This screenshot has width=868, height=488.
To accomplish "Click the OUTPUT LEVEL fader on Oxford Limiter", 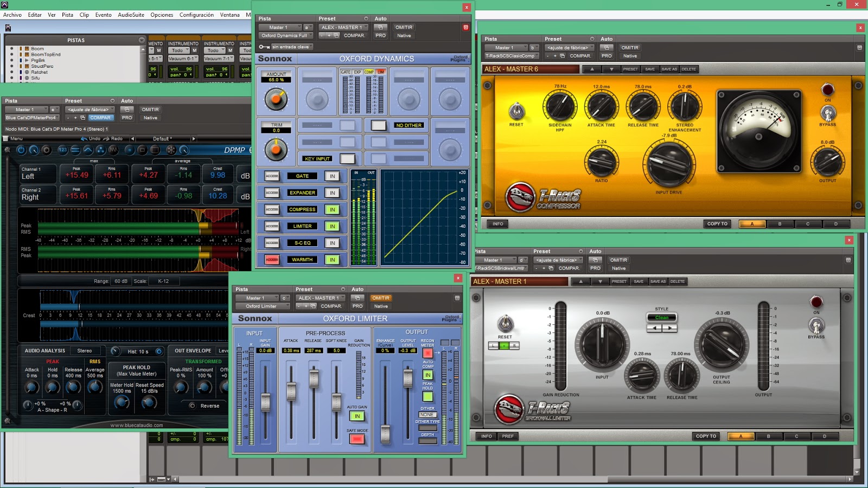I will click(x=408, y=378).
